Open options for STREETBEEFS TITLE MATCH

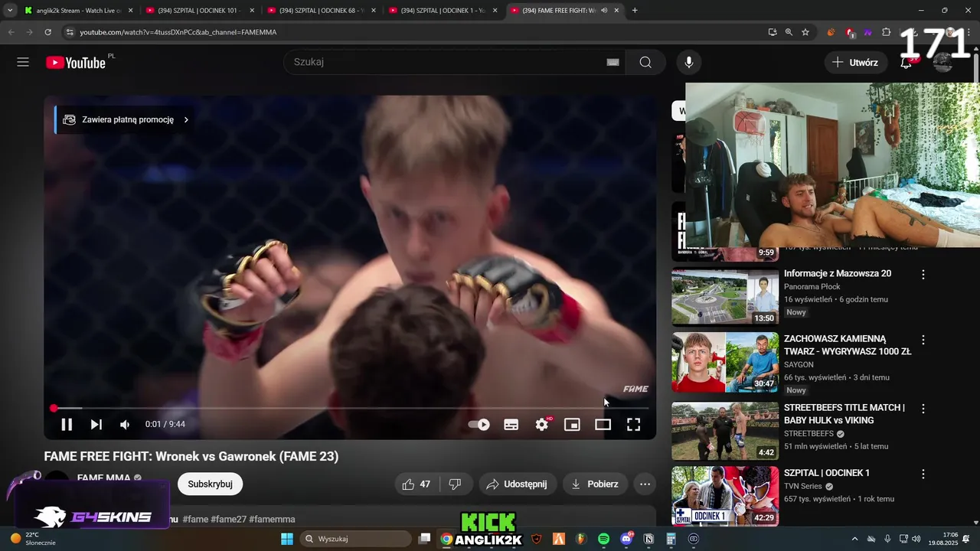pyautogui.click(x=923, y=409)
